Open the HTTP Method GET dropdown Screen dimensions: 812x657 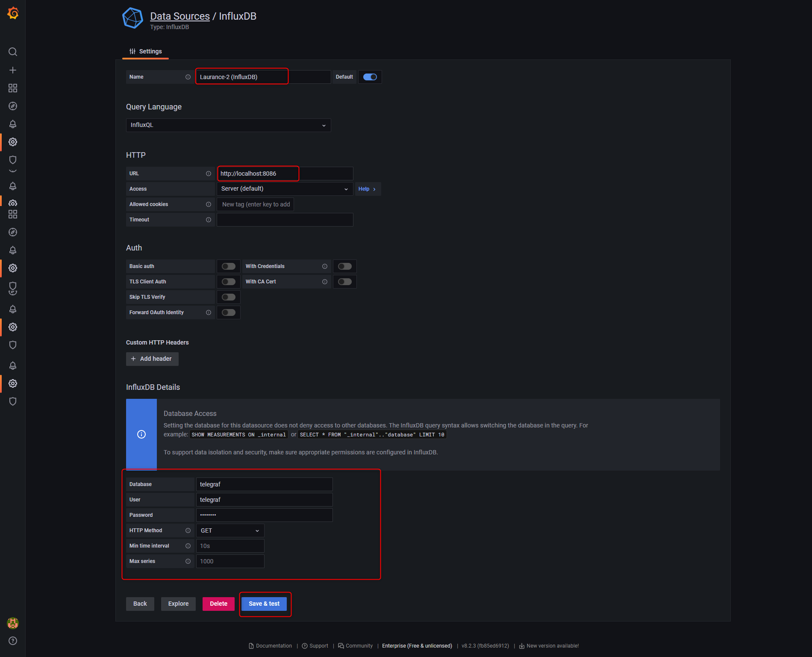coord(230,530)
